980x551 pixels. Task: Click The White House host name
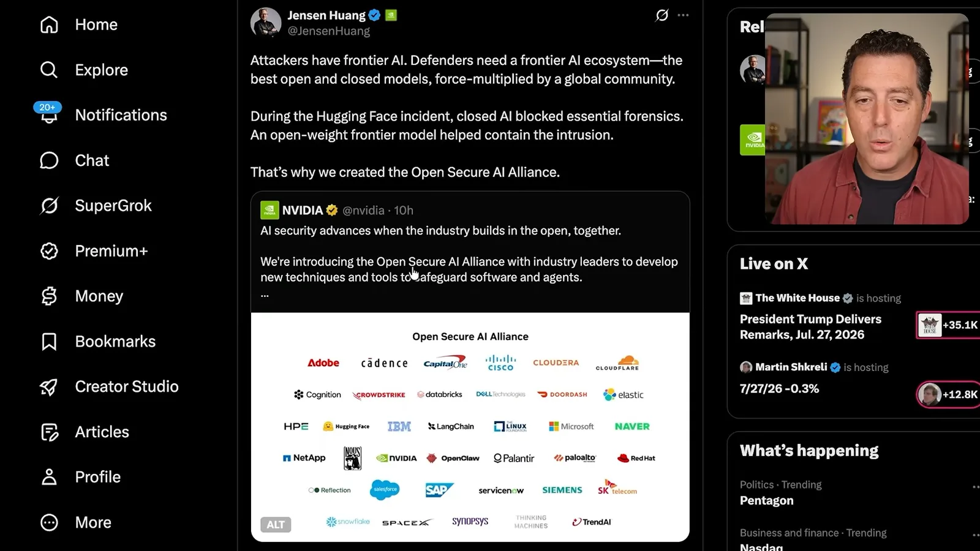797,298
